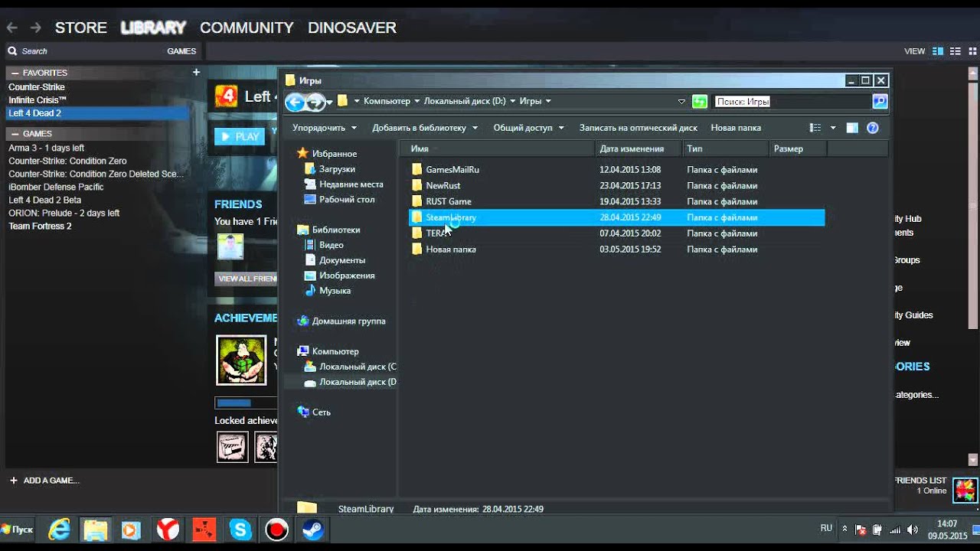
Task: Open the COMMUNITY tab in Steam
Action: click(247, 28)
